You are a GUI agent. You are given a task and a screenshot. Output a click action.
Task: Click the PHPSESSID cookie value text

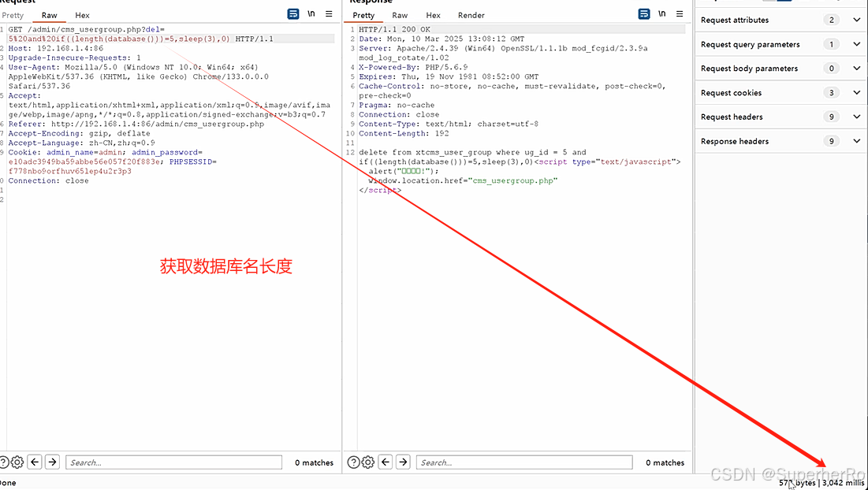[69, 171]
